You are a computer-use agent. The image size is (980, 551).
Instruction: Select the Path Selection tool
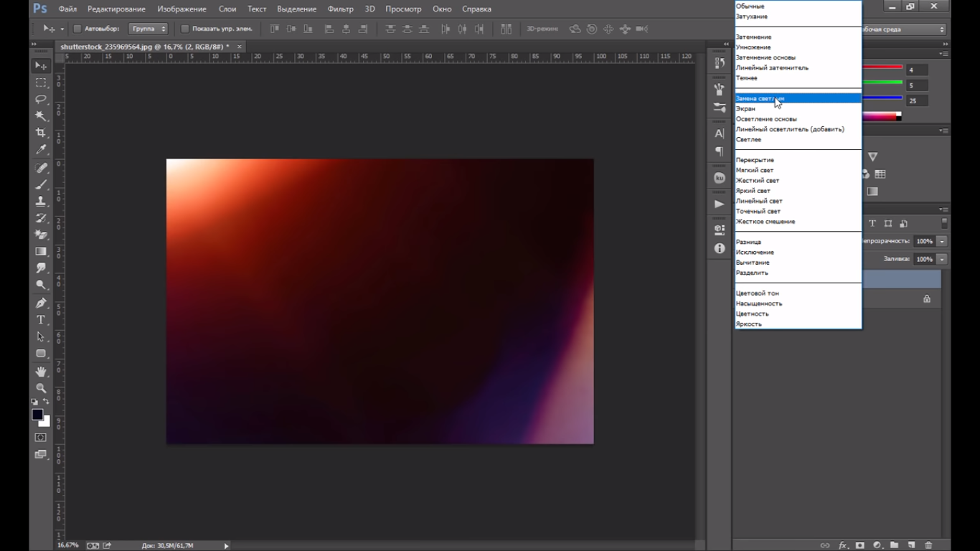[41, 336]
